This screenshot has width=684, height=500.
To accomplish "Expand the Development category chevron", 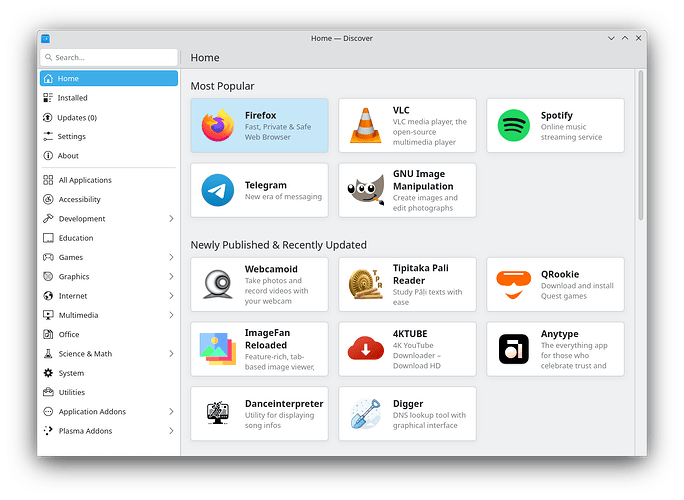I will pyautogui.click(x=171, y=219).
